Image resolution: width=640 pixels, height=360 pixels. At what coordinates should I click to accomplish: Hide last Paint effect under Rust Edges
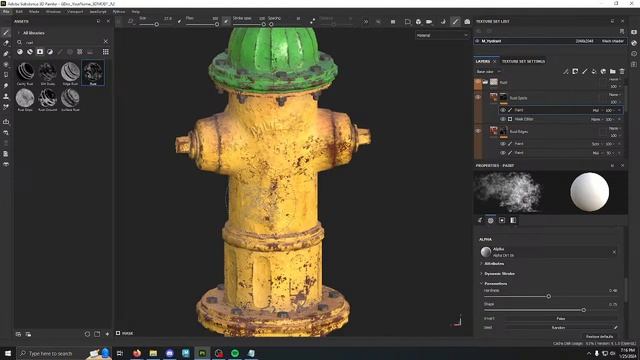(503, 153)
